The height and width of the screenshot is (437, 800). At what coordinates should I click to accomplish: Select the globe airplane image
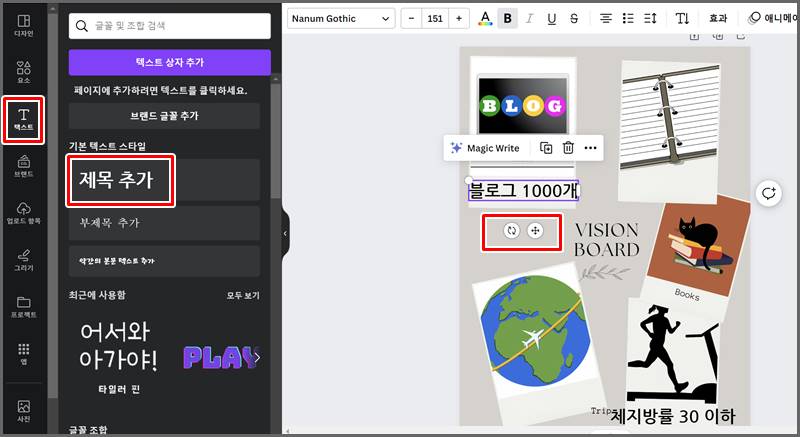pos(535,332)
